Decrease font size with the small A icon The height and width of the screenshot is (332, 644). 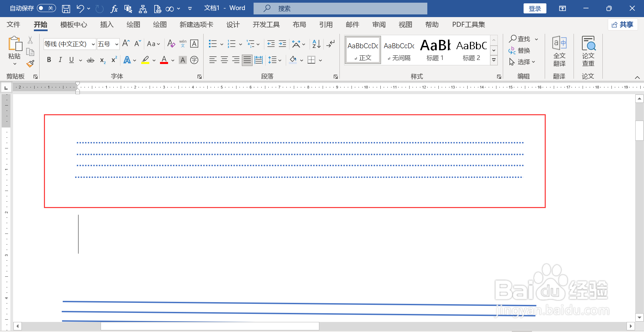138,43
